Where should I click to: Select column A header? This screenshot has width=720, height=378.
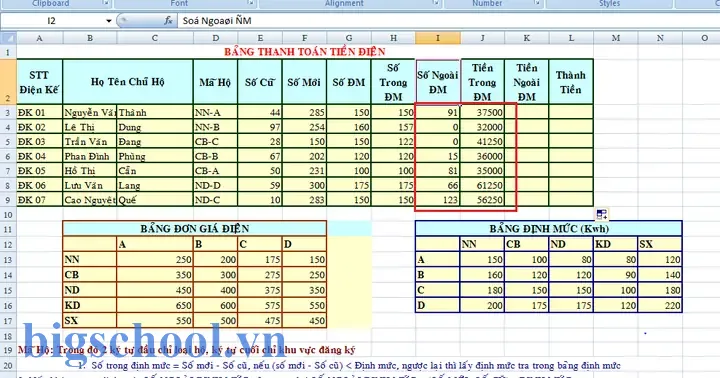point(39,38)
